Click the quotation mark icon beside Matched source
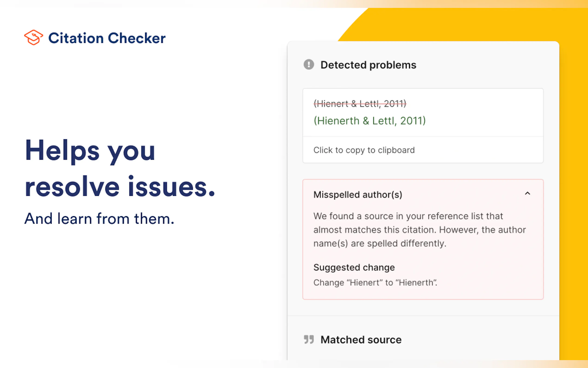 (x=308, y=339)
